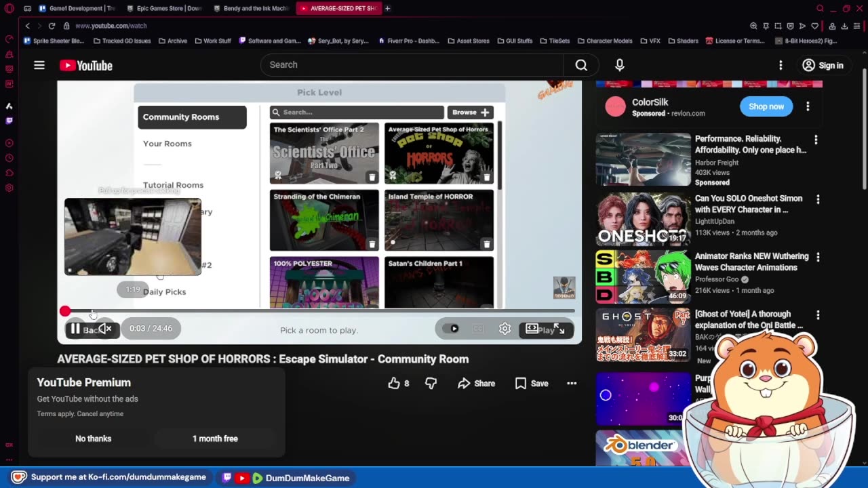The image size is (868, 488).
Task: Open the Asset Stores bookmarks folder
Action: tap(469, 41)
